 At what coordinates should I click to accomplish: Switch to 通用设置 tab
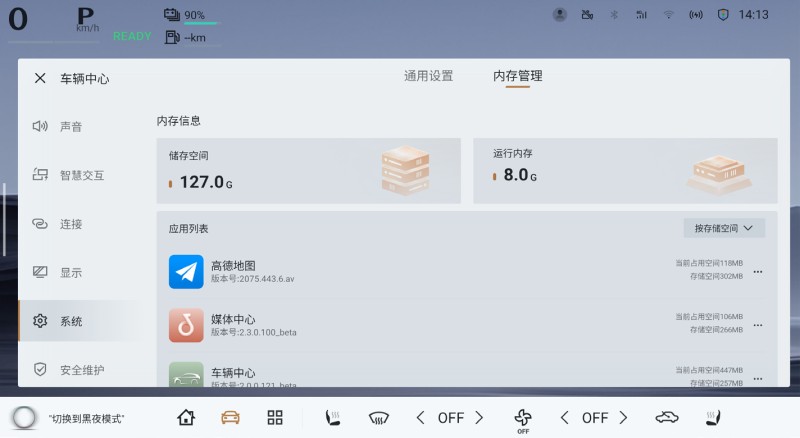pyautogui.click(x=429, y=76)
